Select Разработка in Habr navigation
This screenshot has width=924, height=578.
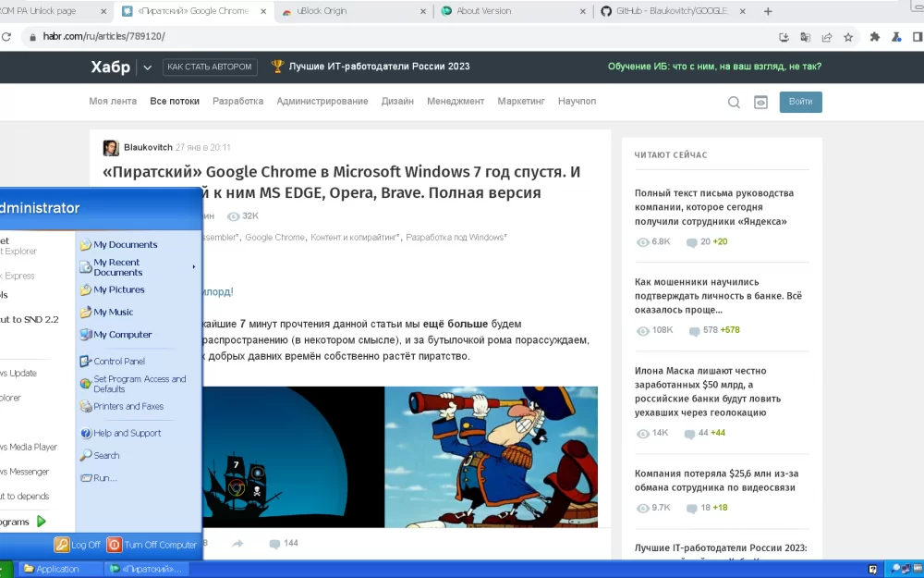(x=237, y=101)
